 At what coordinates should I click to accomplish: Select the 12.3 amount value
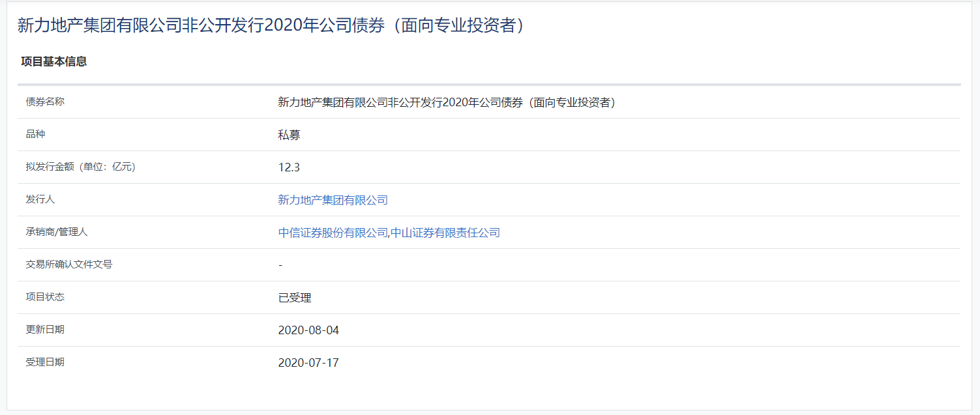click(x=289, y=167)
